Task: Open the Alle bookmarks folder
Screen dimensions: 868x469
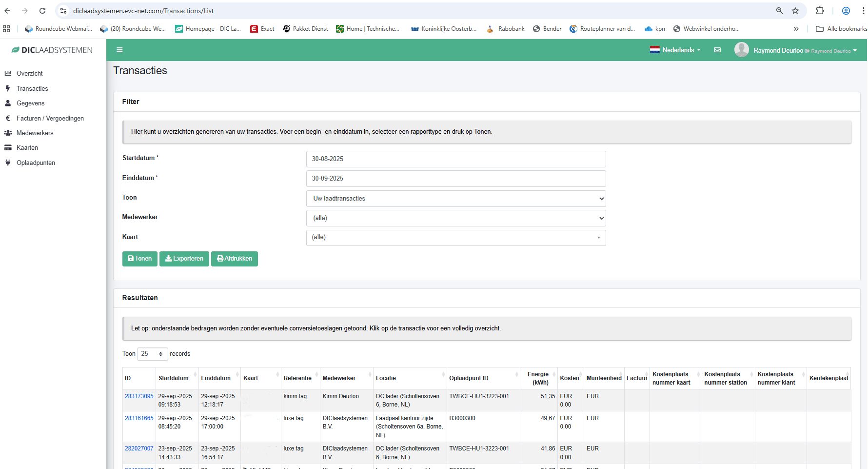Action: 842,29
